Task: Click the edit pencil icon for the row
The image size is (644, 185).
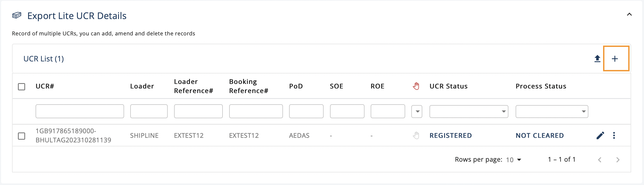Action: coord(600,135)
